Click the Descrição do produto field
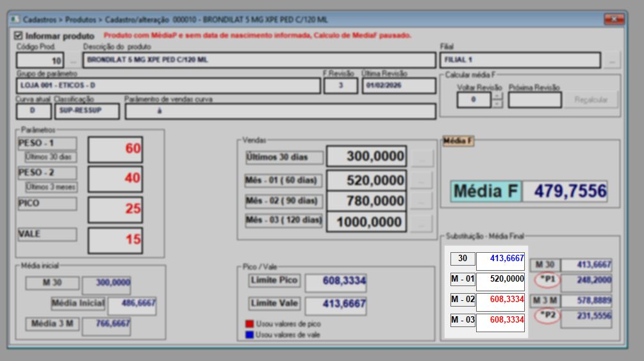 click(258, 61)
